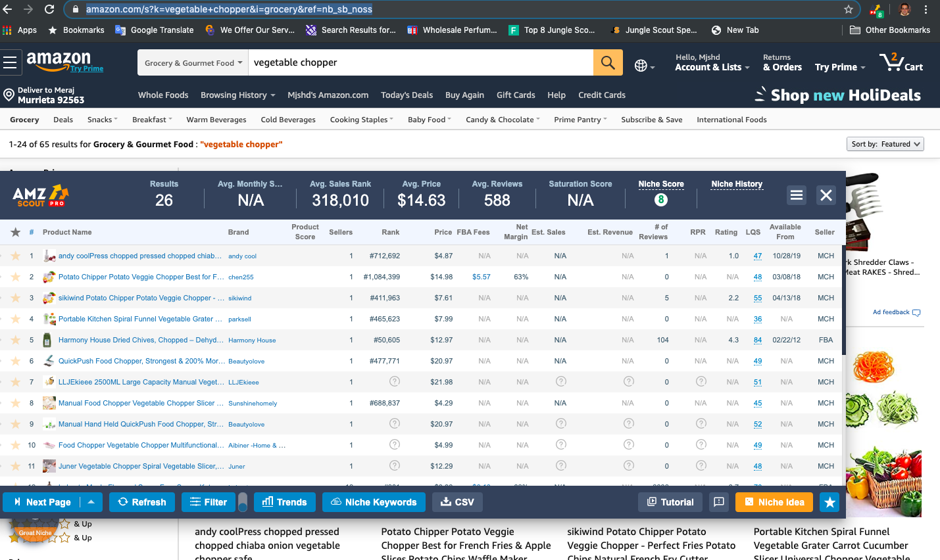Screen dimensions: 940x560
Task: Click the small gray slider handle beside Filter
Action: (243, 502)
